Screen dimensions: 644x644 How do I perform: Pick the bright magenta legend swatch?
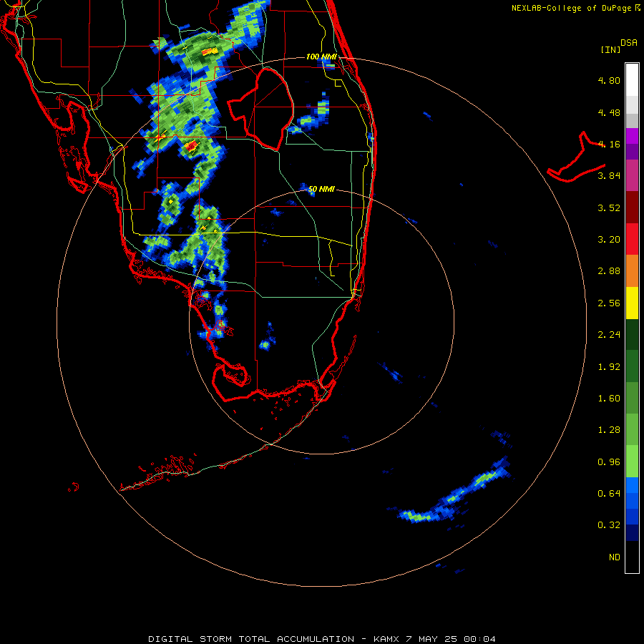(x=632, y=136)
